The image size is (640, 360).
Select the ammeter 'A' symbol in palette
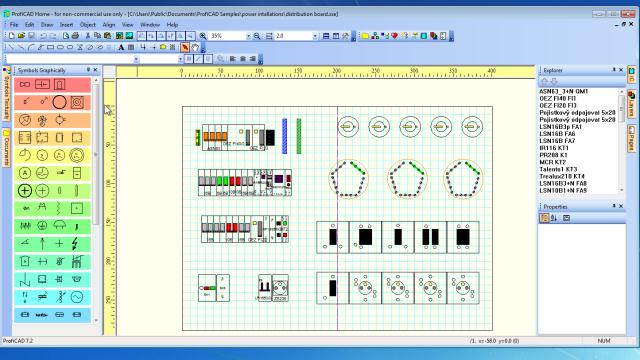(x=25, y=173)
